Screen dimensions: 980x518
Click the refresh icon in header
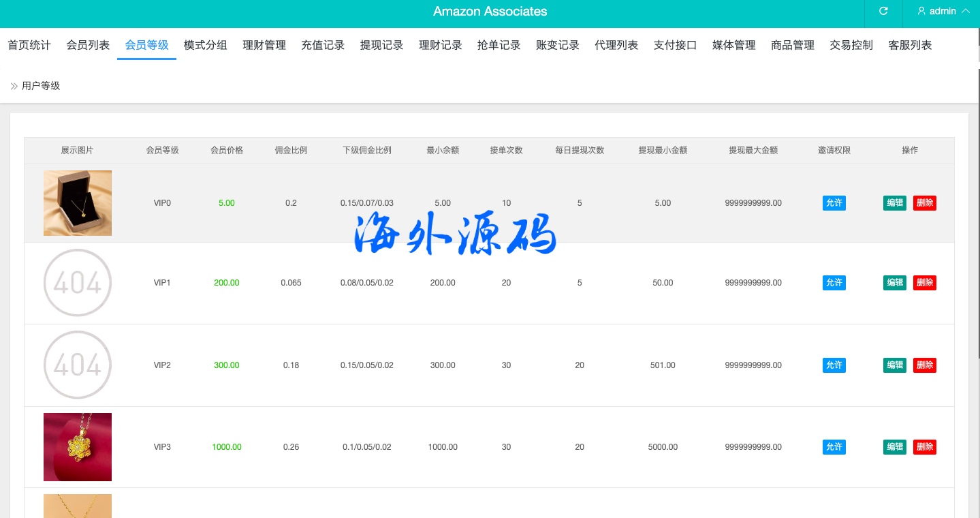point(883,12)
